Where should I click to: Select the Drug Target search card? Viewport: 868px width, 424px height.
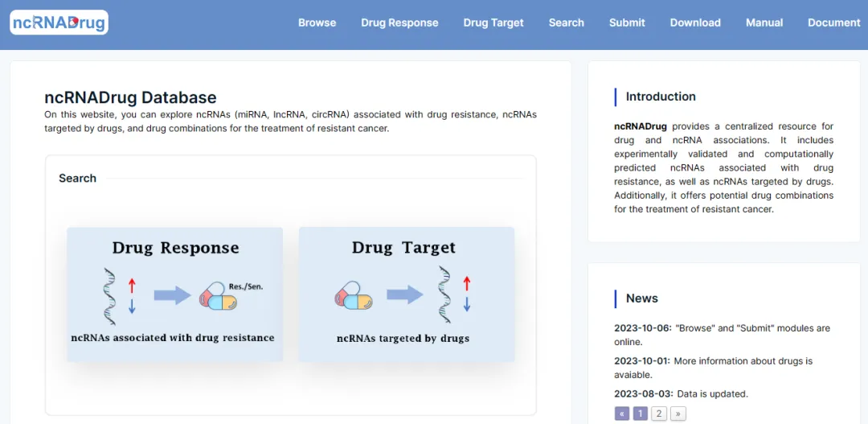[407, 294]
